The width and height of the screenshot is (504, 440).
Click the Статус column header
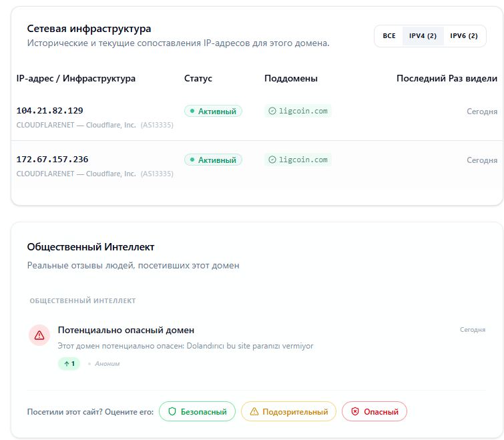(198, 78)
